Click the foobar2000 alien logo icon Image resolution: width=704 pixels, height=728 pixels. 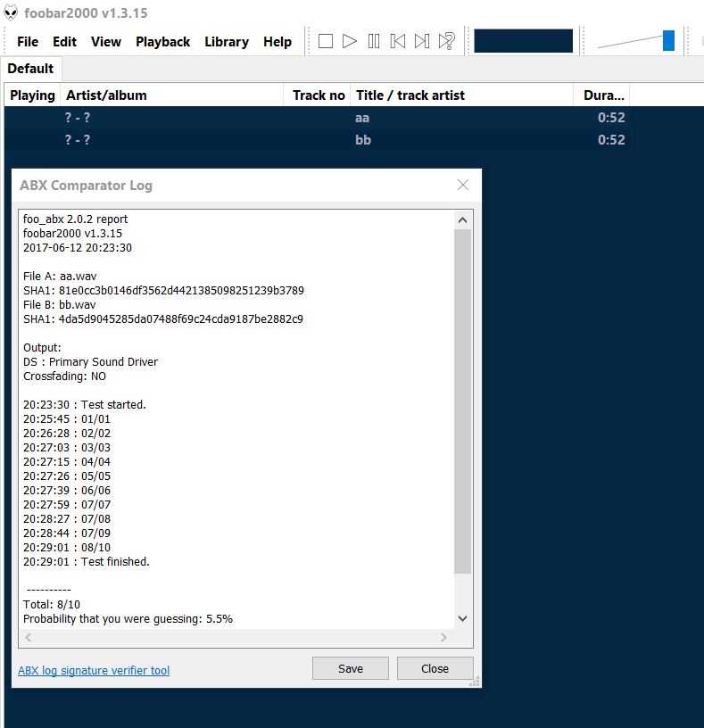point(11,12)
